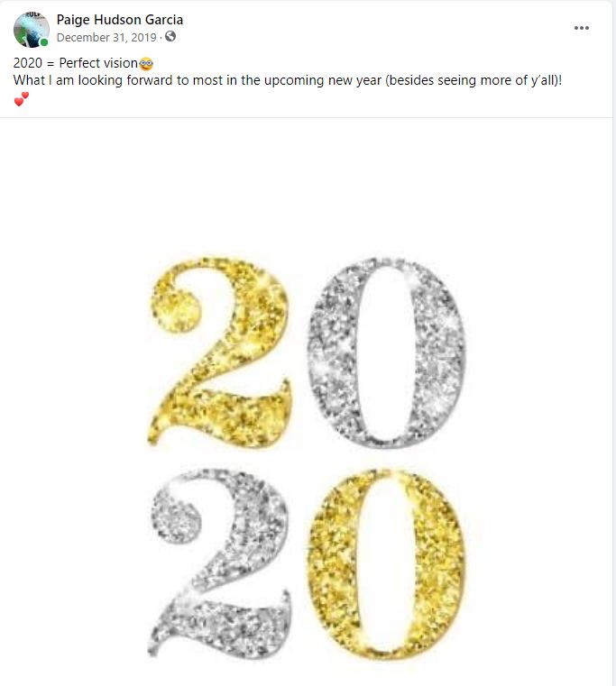Click the "2020 = Perfect vision" text

(76, 64)
